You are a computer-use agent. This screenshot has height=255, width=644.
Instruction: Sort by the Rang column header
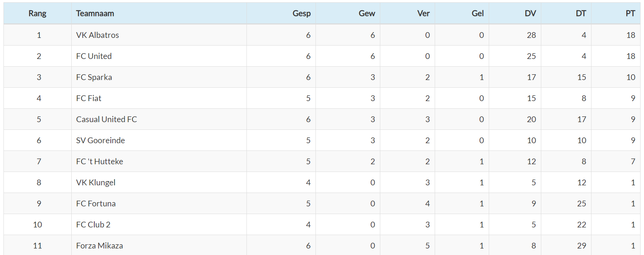pos(37,13)
